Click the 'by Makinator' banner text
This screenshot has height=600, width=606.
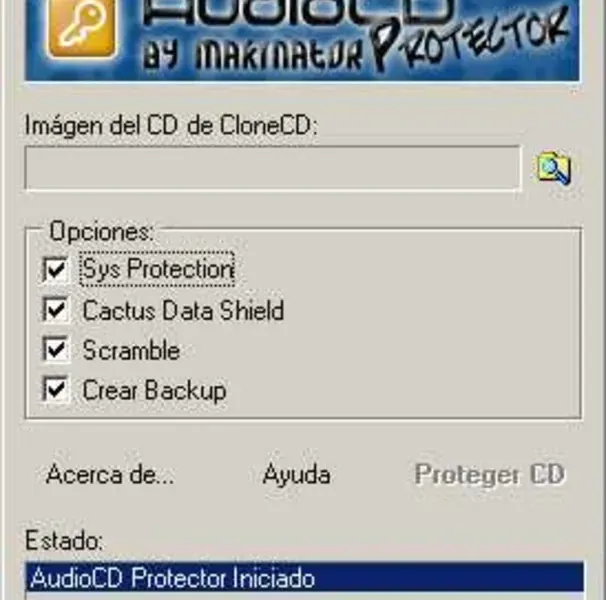click(x=252, y=55)
